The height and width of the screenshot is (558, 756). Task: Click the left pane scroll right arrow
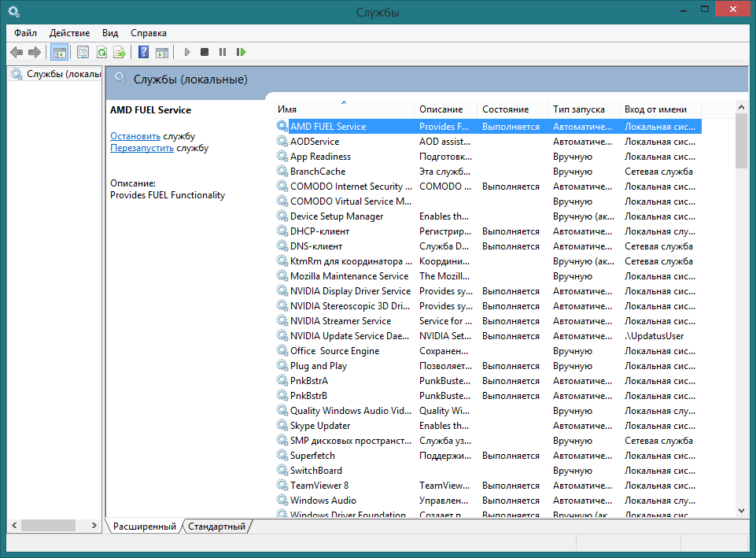94,525
